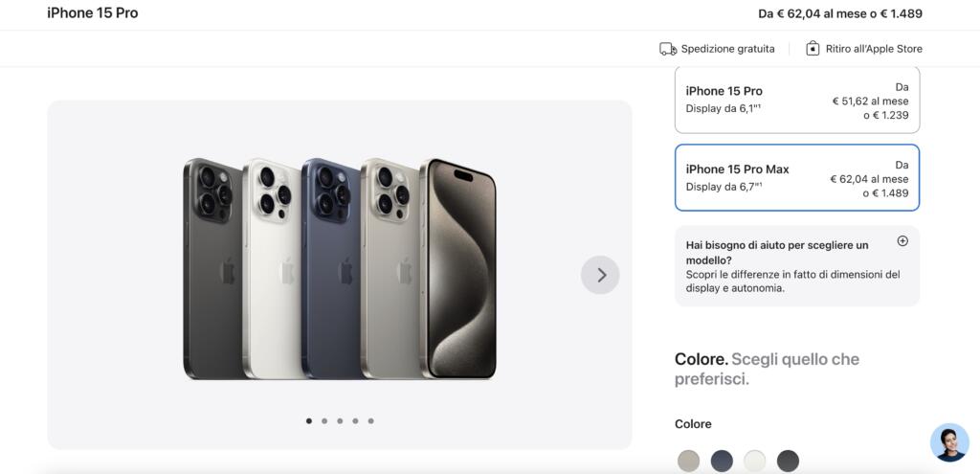Select the iPhone 15 Pro Max 6,7" model

point(797,177)
